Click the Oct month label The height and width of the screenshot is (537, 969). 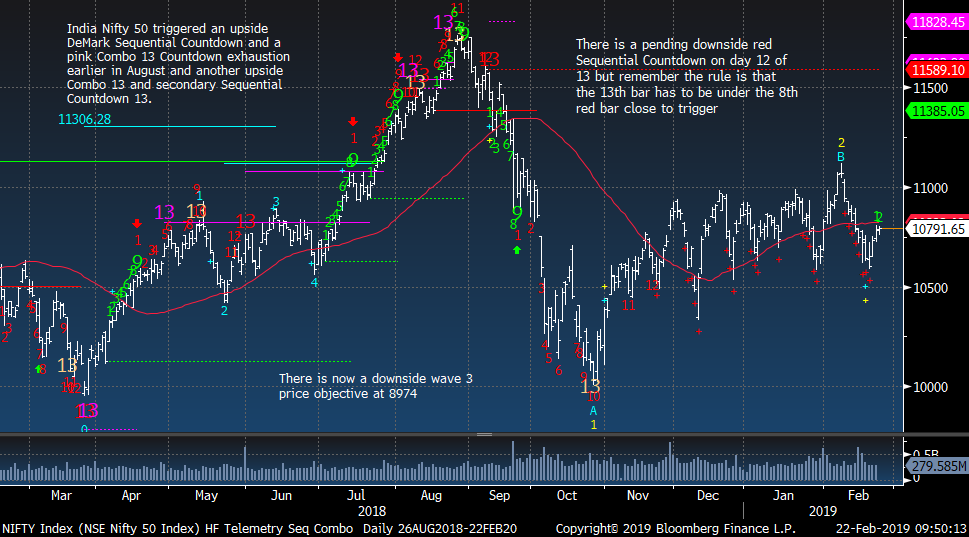tap(567, 496)
